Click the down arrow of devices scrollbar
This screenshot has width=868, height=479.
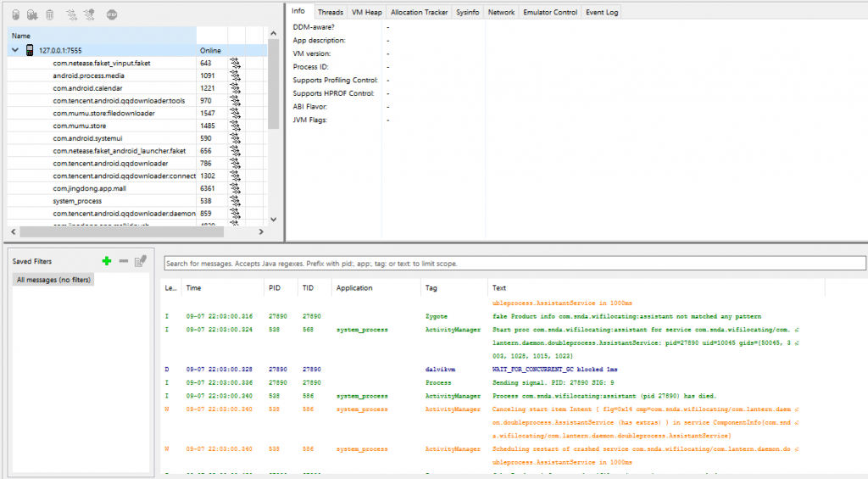[x=274, y=220]
